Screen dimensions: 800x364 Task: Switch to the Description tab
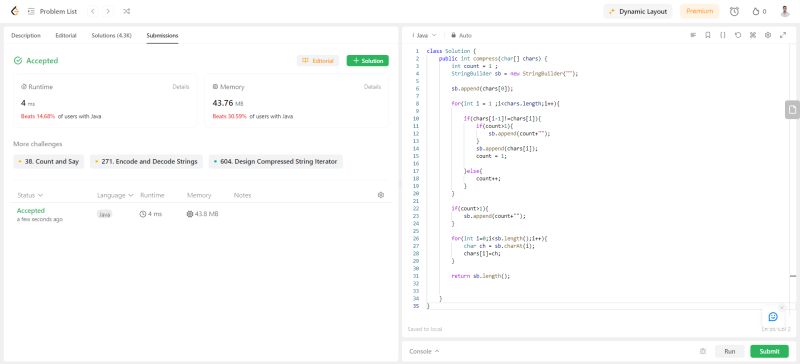click(26, 36)
